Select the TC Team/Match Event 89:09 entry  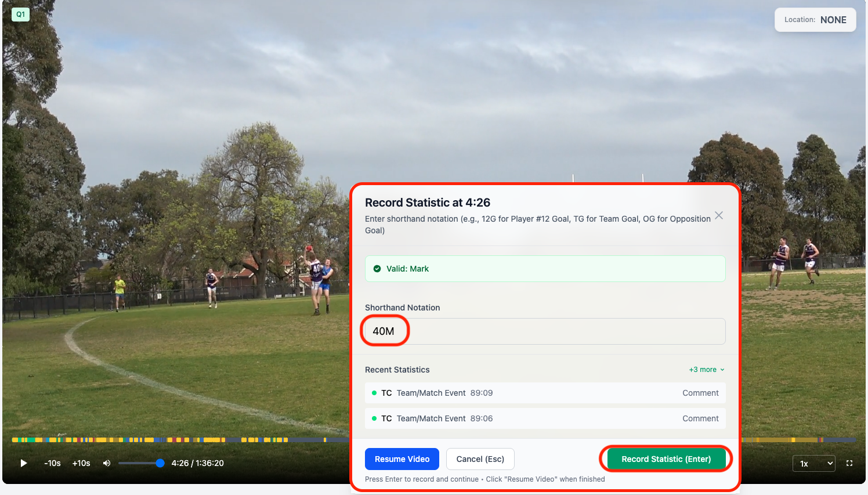(x=545, y=393)
